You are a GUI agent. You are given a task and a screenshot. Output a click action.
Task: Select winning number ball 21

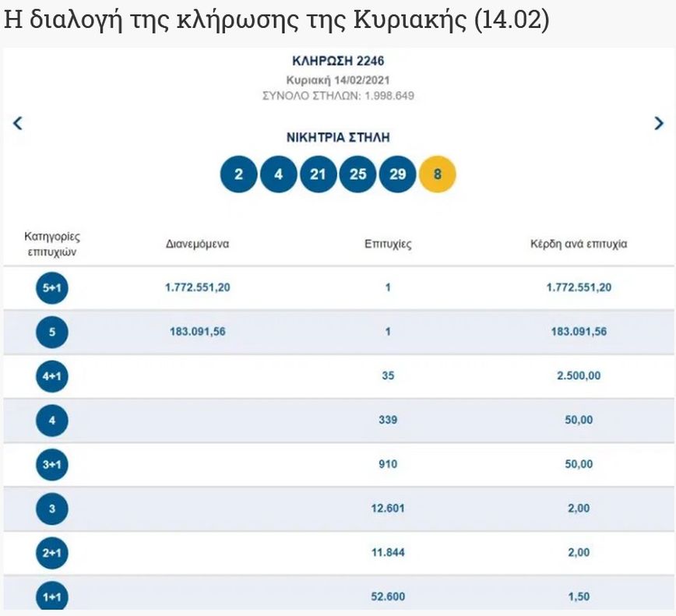click(318, 174)
